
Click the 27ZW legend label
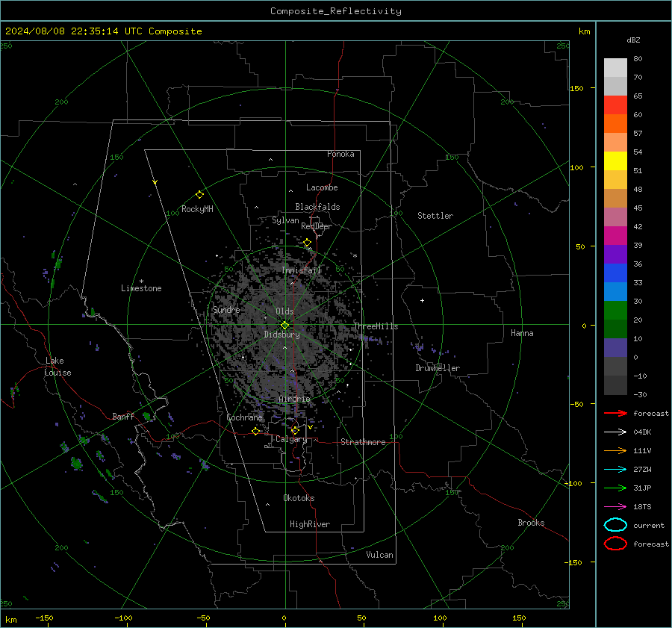642,470
